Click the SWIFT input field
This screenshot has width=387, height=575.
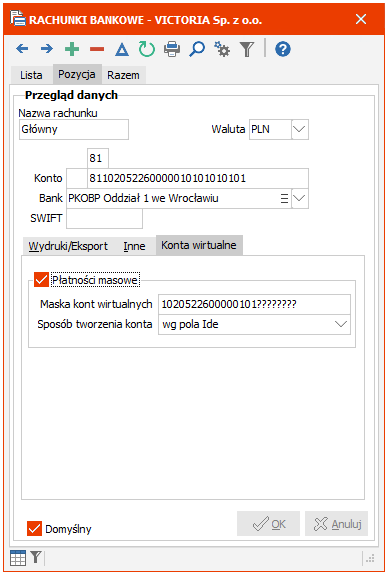click(105, 219)
